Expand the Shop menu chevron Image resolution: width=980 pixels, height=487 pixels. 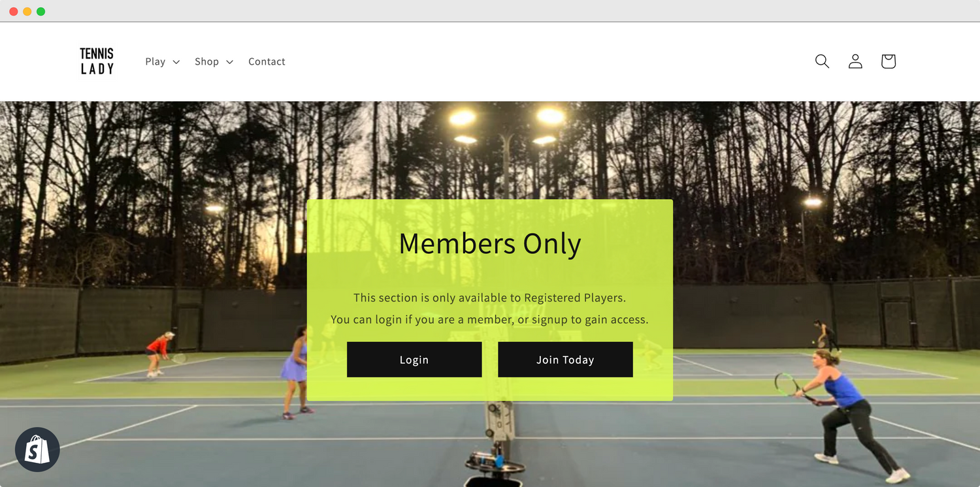(x=229, y=62)
